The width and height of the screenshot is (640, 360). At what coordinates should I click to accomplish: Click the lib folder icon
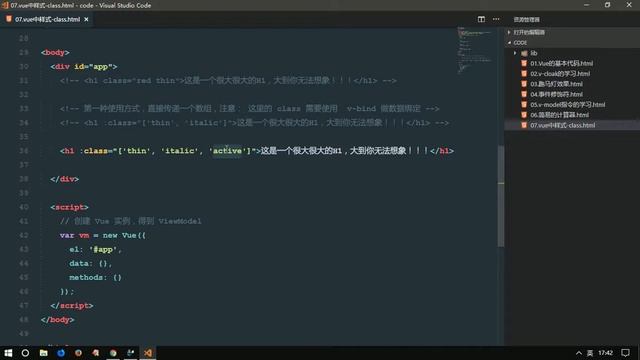coord(524,53)
